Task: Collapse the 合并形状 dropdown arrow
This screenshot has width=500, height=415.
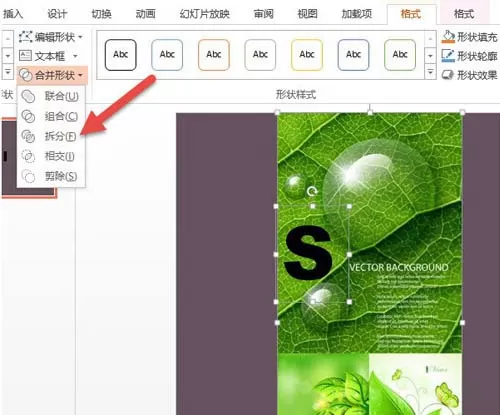Action: coord(80,76)
